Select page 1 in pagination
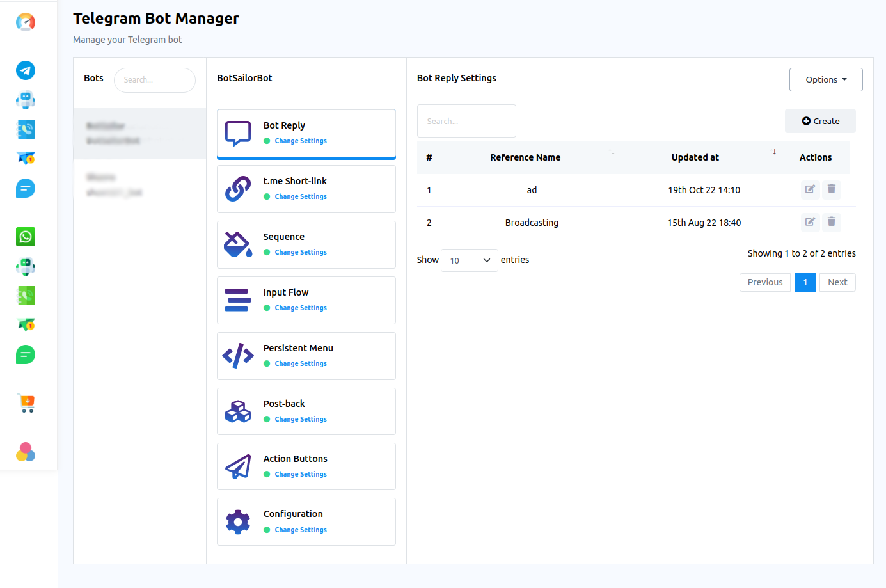The height and width of the screenshot is (588, 886). click(805, 282)
